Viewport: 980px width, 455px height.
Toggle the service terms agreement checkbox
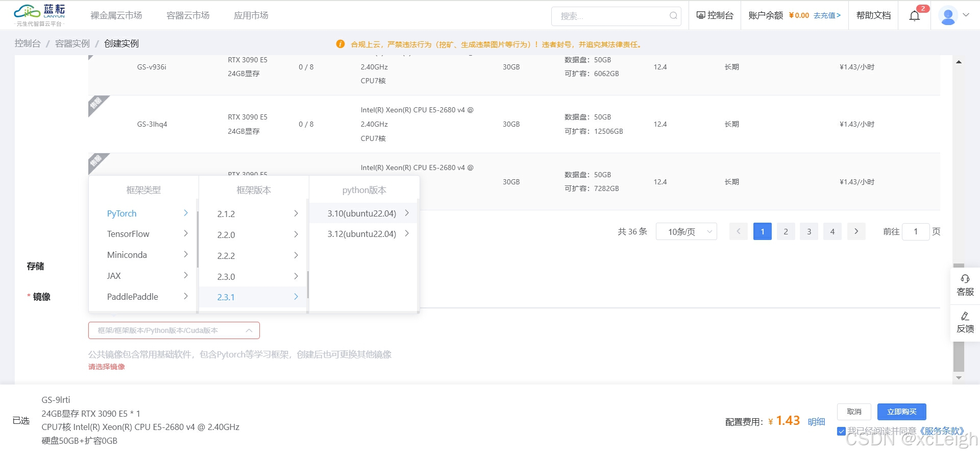coord(842,432)
